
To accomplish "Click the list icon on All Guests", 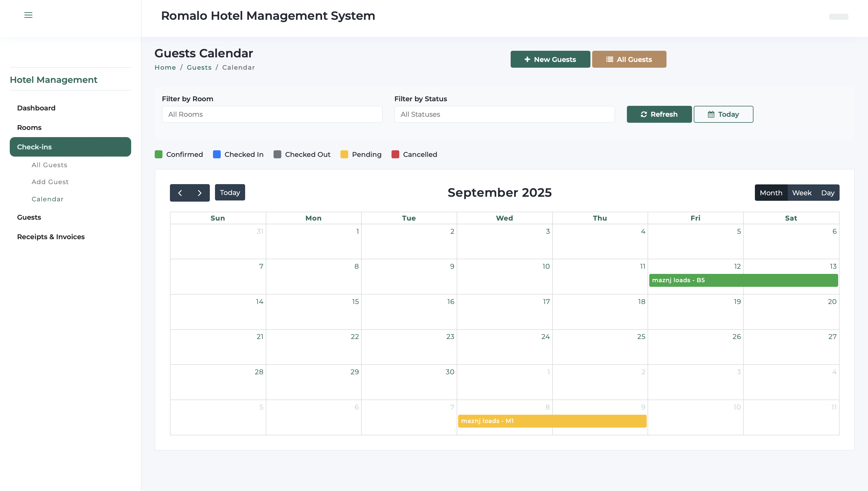I will [609, 59].
